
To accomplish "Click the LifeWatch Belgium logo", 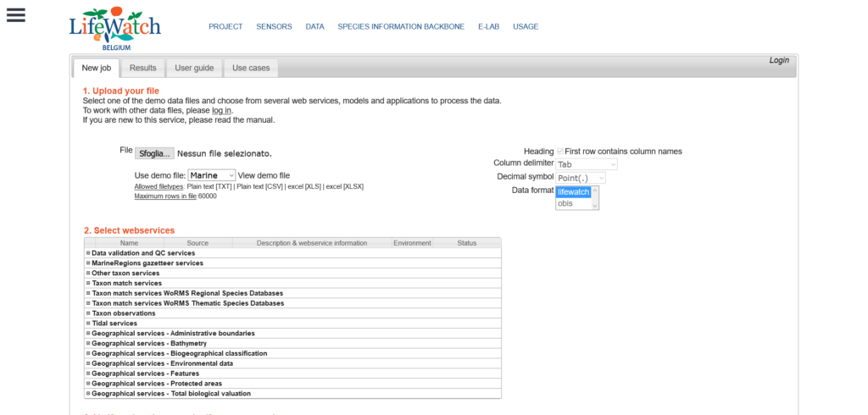I will [114, 28].
